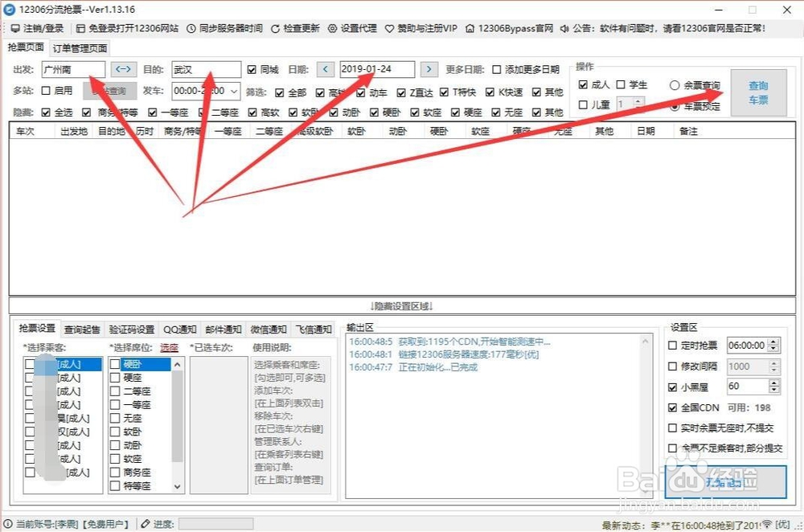Click 同步服务器时间 clock icon item
The width and height of the screenshot is (804, 532).
pyautogui.click(x=224, y=28)
